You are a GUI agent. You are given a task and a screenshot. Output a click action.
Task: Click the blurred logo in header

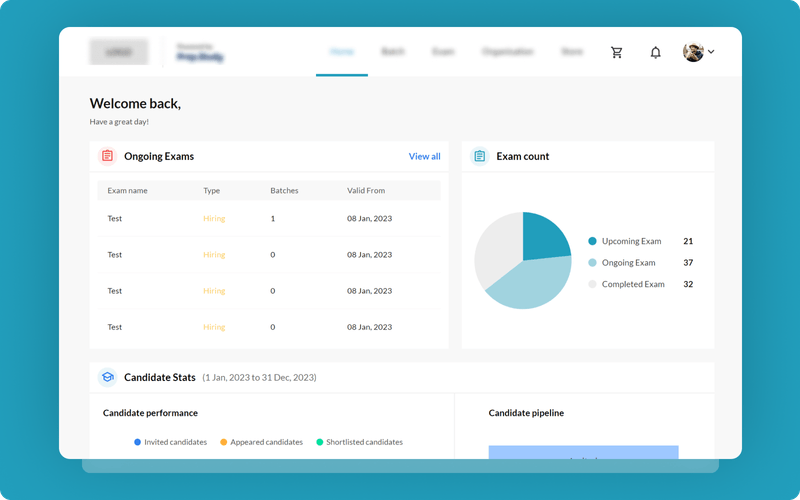click(119, 52)
